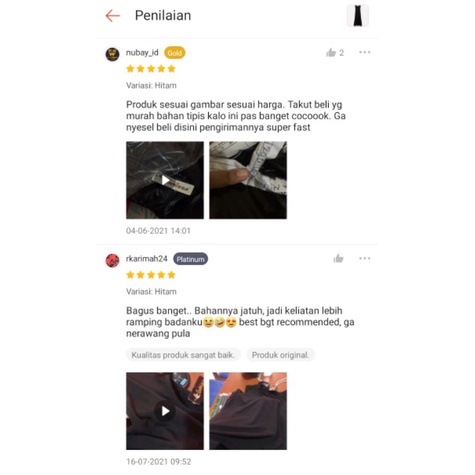
Task: Open more options for rkarimah24's review
Action: tap(365, 258)
